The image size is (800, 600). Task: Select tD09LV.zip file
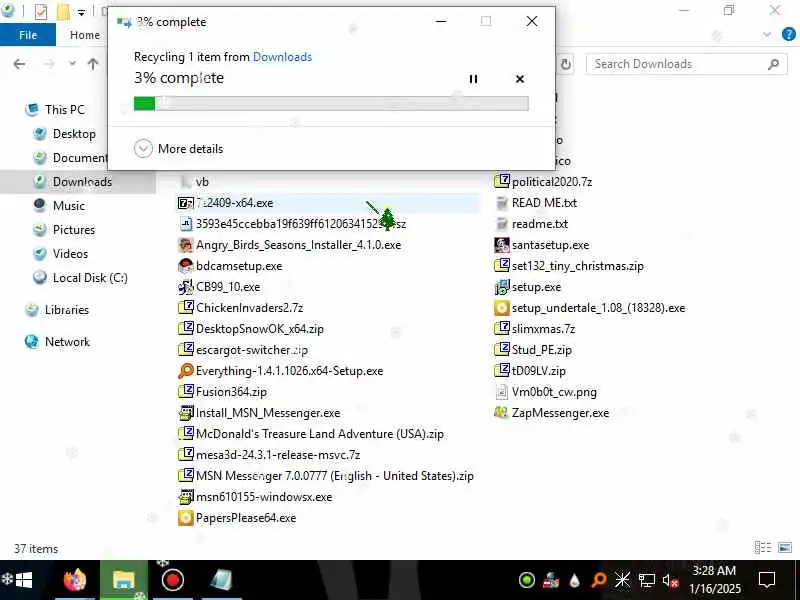(530, 371)
